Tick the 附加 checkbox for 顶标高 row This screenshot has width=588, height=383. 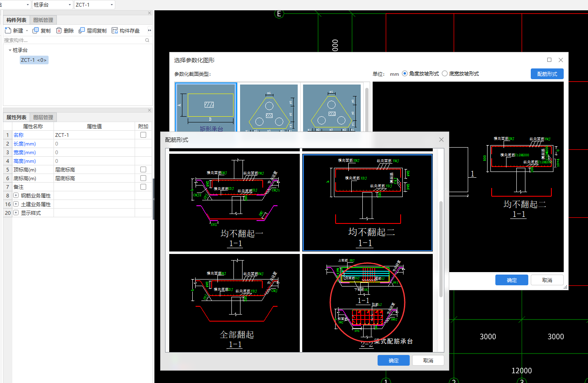(x=143, y=169)
